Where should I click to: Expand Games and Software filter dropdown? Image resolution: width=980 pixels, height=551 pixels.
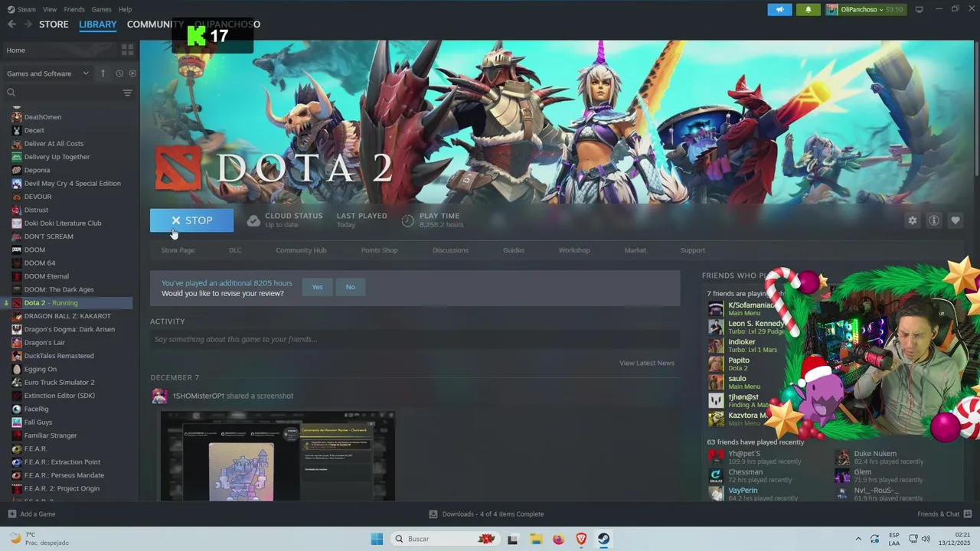pos(47,73)
